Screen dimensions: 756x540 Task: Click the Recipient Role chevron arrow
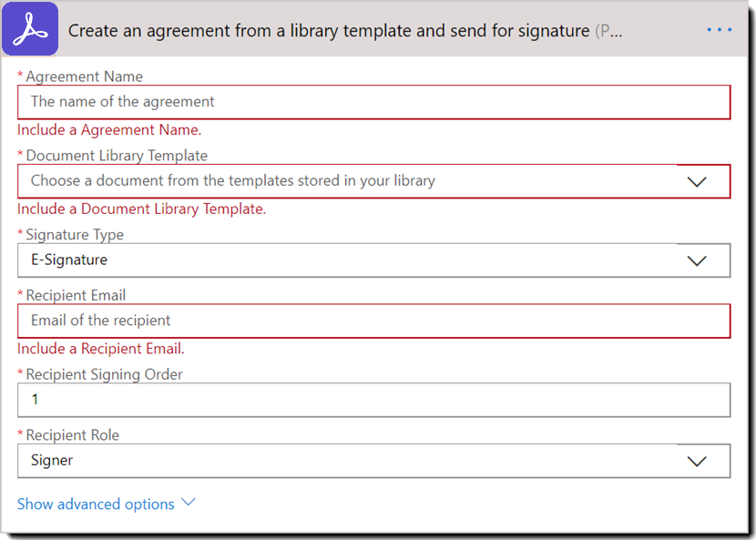click(x=697, y=461)
